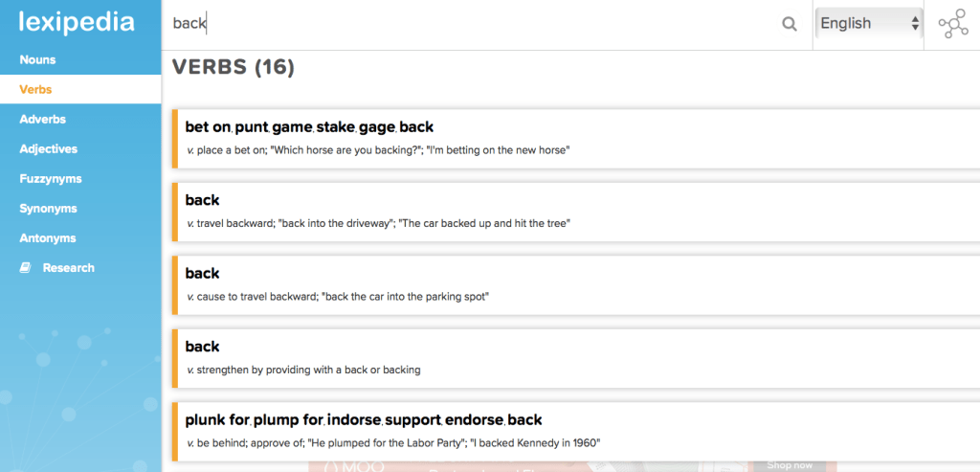Open the Fuzzynyms category
The image size is (980, 472).
pyautogui.click(x=51, y=179)
